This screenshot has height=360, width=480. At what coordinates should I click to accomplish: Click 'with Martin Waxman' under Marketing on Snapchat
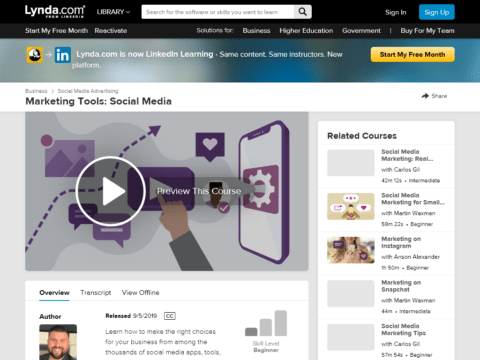(x=408, y=300)
